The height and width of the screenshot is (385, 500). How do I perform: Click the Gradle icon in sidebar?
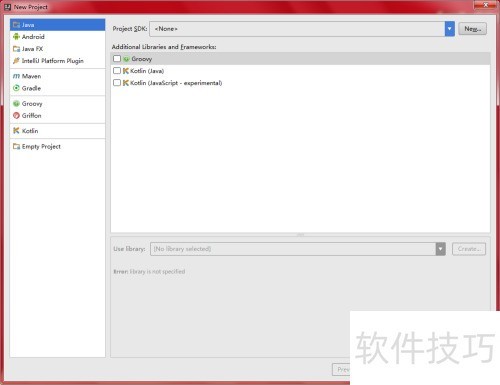[x=16, y=88]
